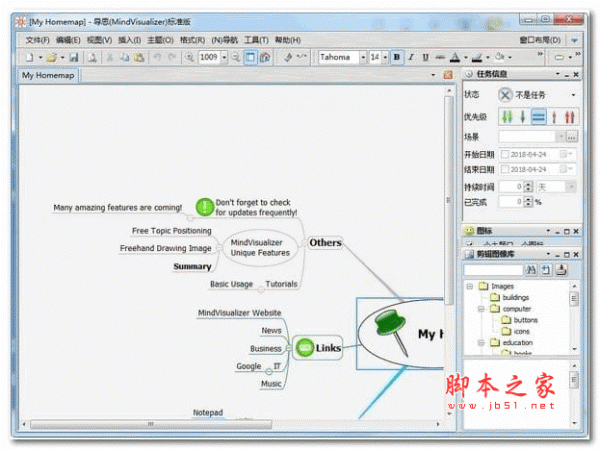Image resolution: width=600 pixels, height=450 pixels.
Task: Toggle Bold formatting button
Action: click(397, 57)
